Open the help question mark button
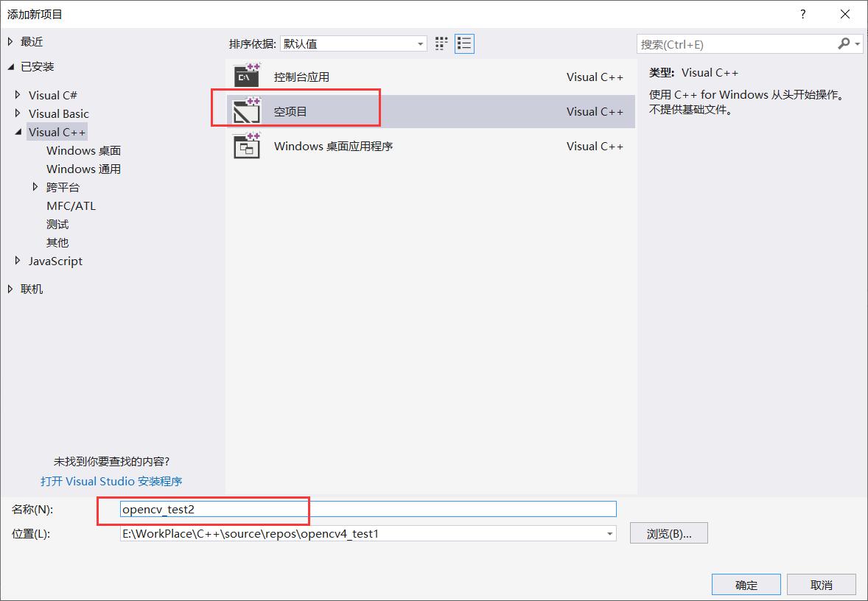The image size is (868, 601). [802, 15]
